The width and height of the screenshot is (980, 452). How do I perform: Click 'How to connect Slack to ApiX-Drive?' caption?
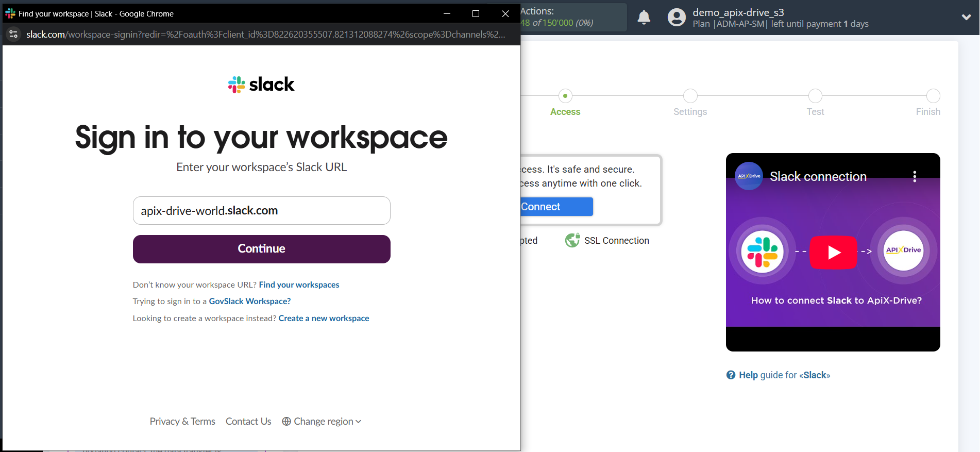coord(836,300)
